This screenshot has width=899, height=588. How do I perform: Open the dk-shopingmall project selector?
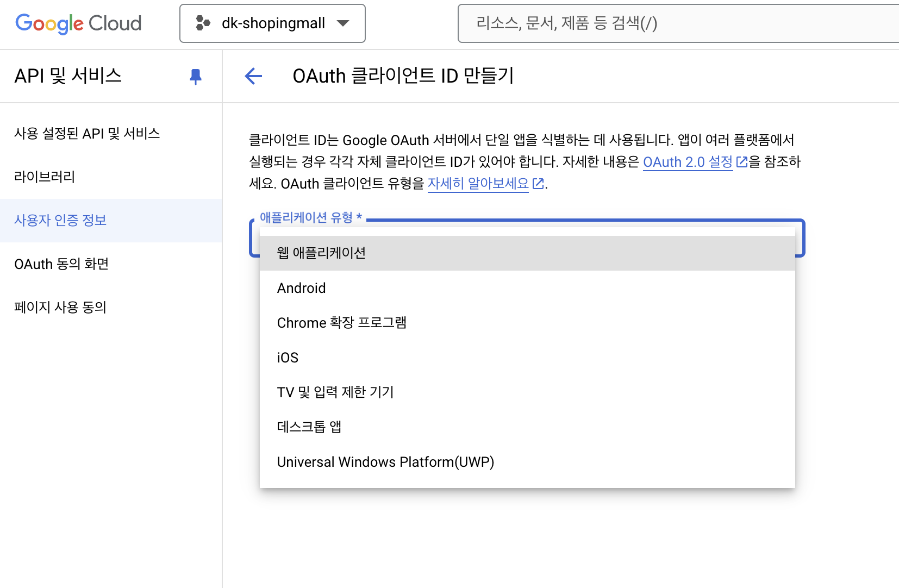tap(272, 23)
